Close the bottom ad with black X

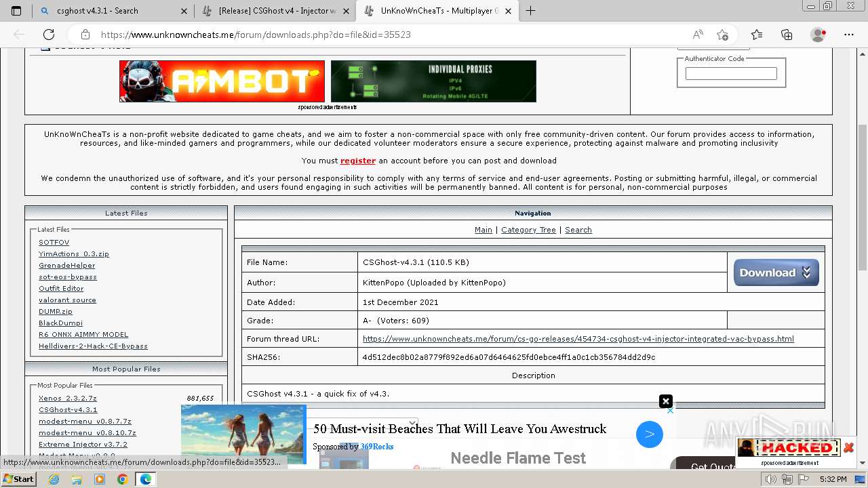(x=666, y=401)
